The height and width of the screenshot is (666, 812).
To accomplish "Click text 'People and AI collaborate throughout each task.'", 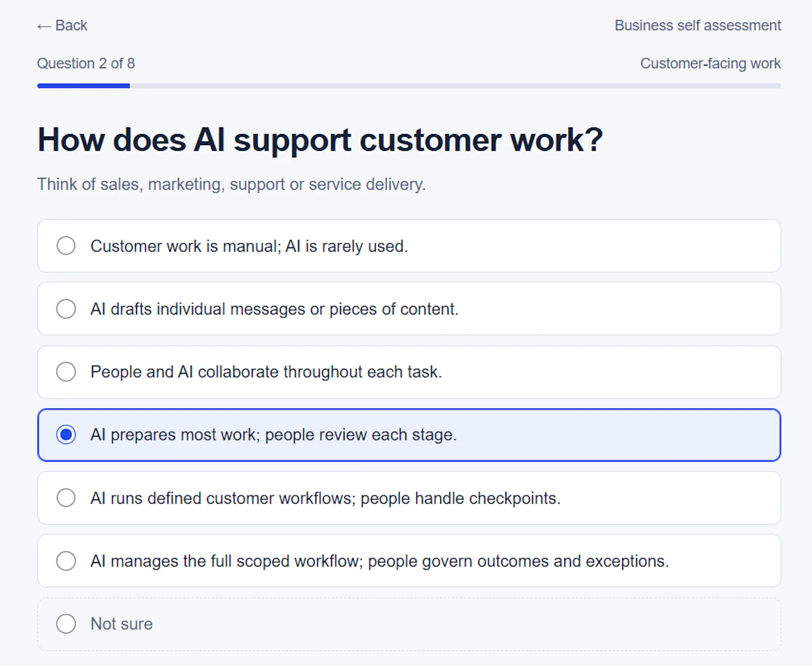I will (266, 372).
